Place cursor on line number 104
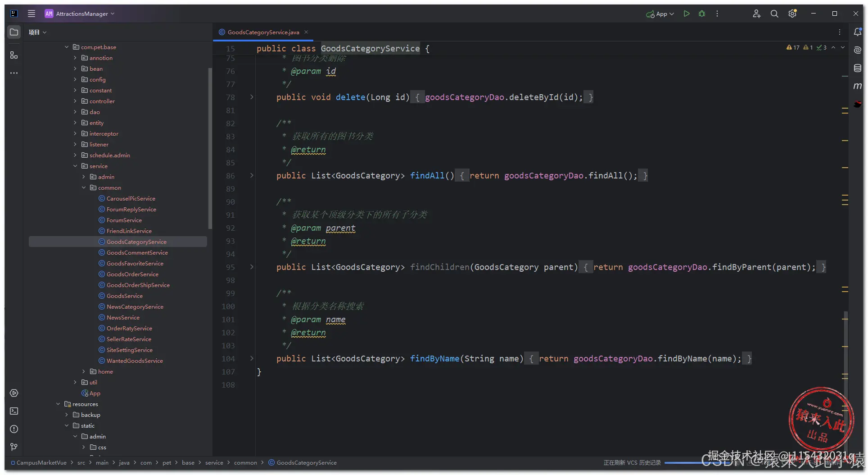Image resolution: width=868 pixels, height=475 pixels. coord(228,358)
